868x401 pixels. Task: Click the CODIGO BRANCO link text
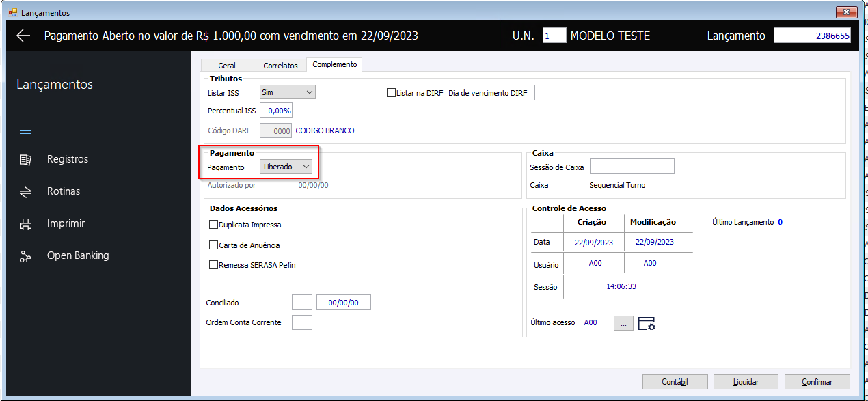coord(325,130)
